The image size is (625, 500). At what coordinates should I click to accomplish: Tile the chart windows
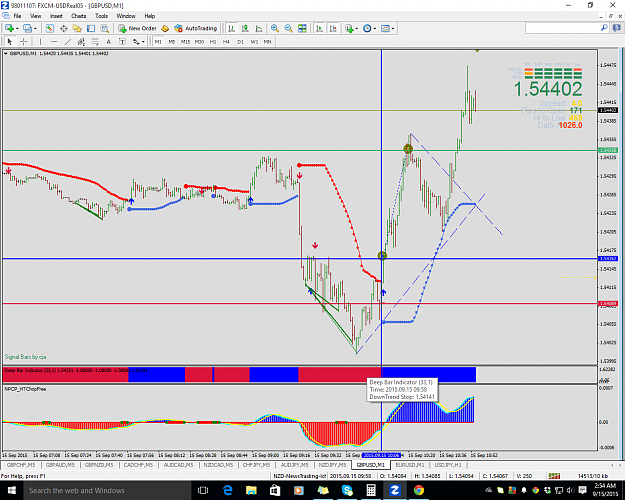point(303,28)
